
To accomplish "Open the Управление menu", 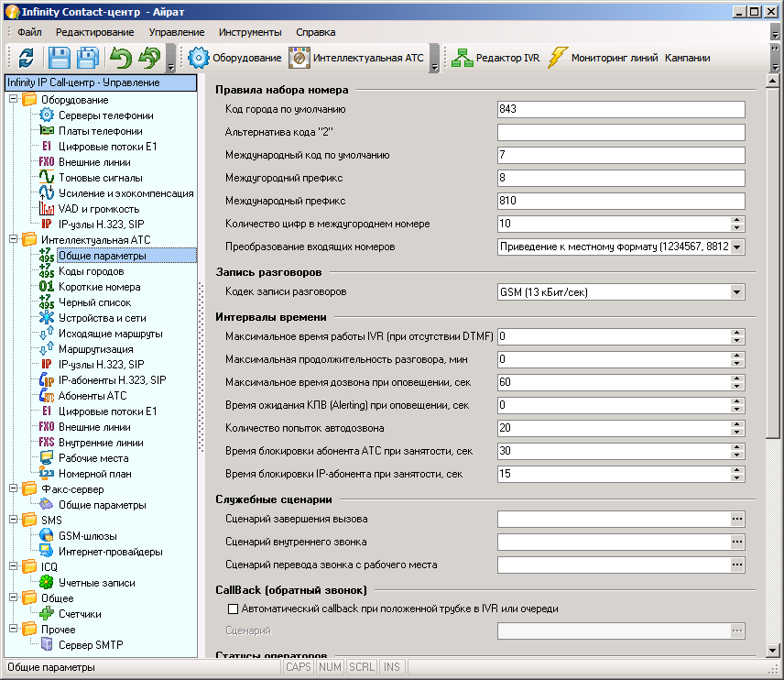I will pos(177,32).
